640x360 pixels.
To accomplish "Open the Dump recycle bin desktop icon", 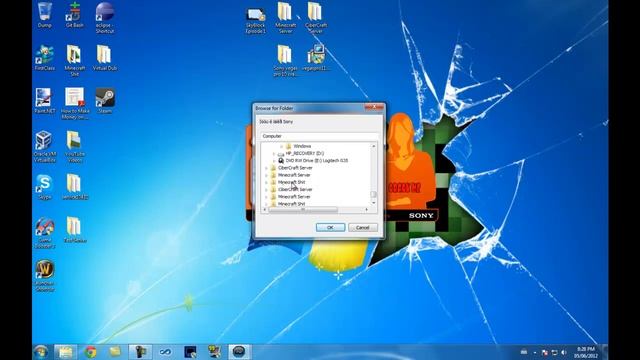I will [x=44, y=15].
